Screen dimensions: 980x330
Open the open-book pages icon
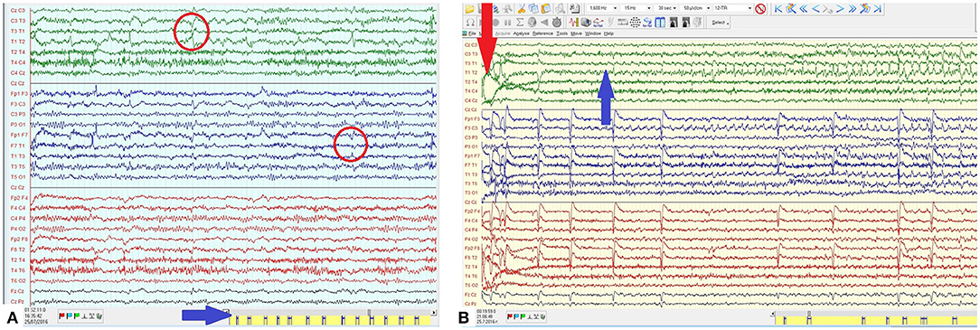(x=660, y=23)
